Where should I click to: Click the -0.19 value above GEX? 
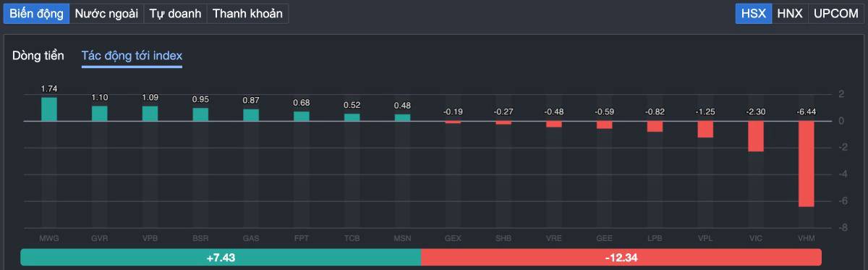tap(453, 111)
